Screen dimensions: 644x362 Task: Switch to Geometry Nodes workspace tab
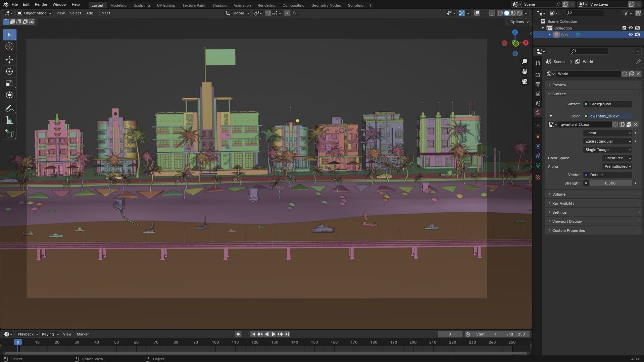326,5
